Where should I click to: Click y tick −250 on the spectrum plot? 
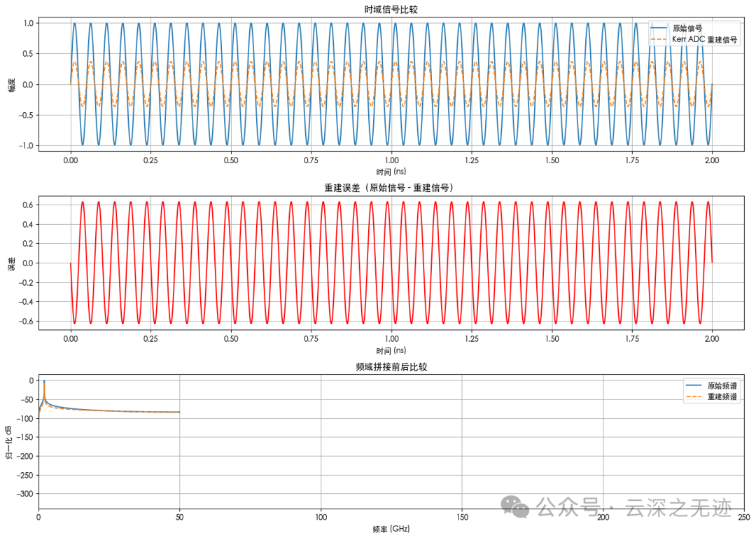point(24,475)
